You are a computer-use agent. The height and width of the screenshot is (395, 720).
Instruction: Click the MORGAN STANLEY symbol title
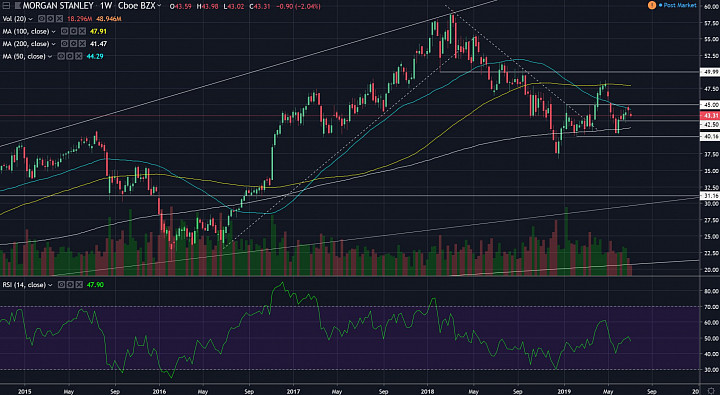coord(58,6)
